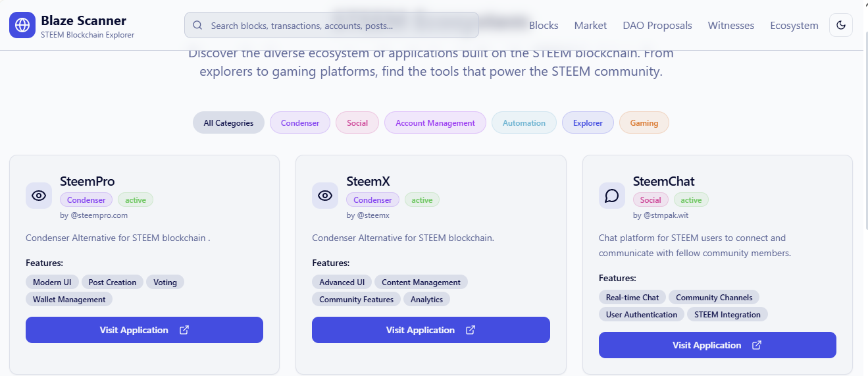Toggle dark mode moon icon

click(840, 25)
